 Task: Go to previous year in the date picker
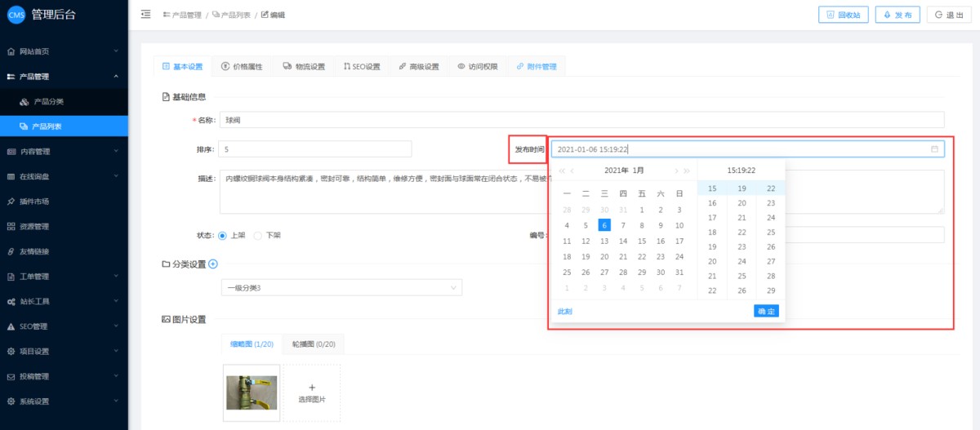tap(561, 171)
